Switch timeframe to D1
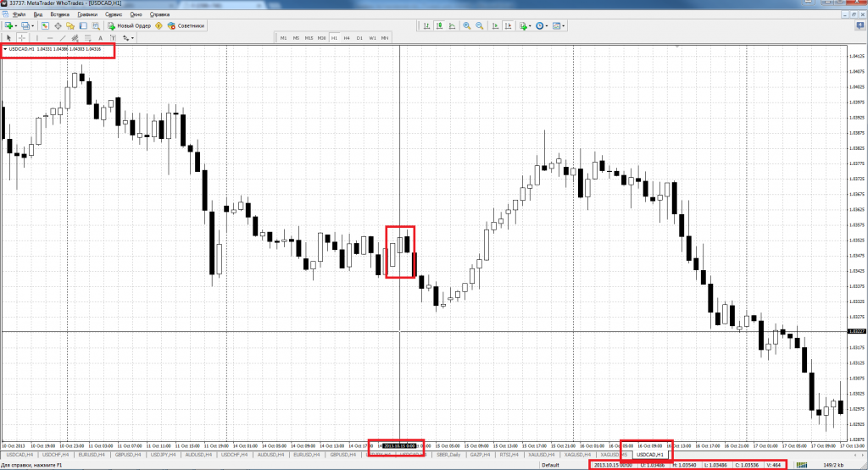 [x=359, y=38]
